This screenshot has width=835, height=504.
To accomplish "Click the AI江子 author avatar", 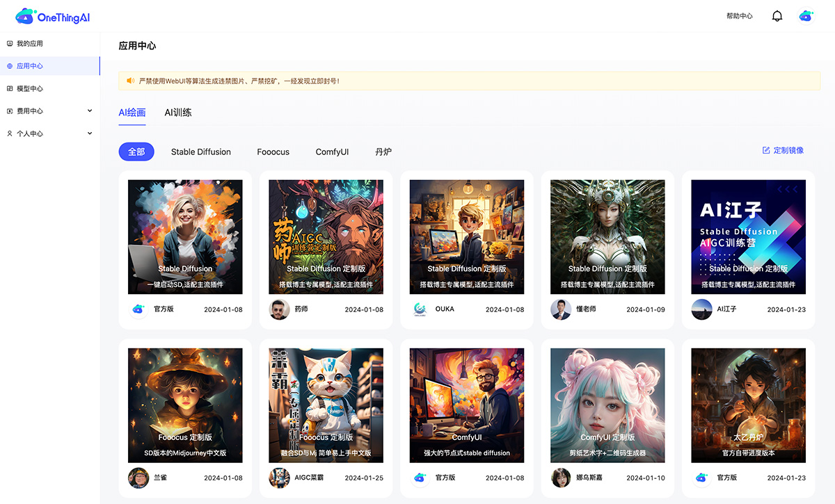I will 701,309.
